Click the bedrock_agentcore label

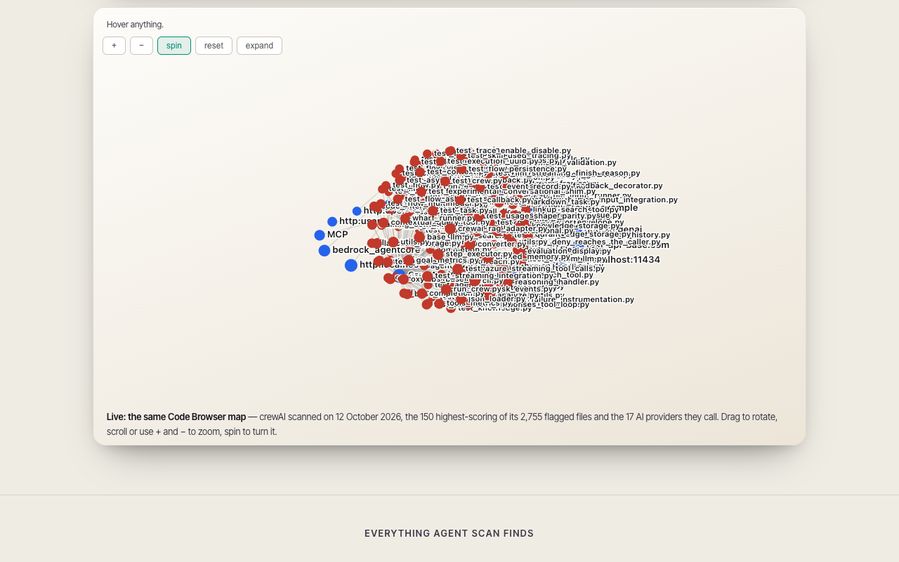tap(376, 249)
